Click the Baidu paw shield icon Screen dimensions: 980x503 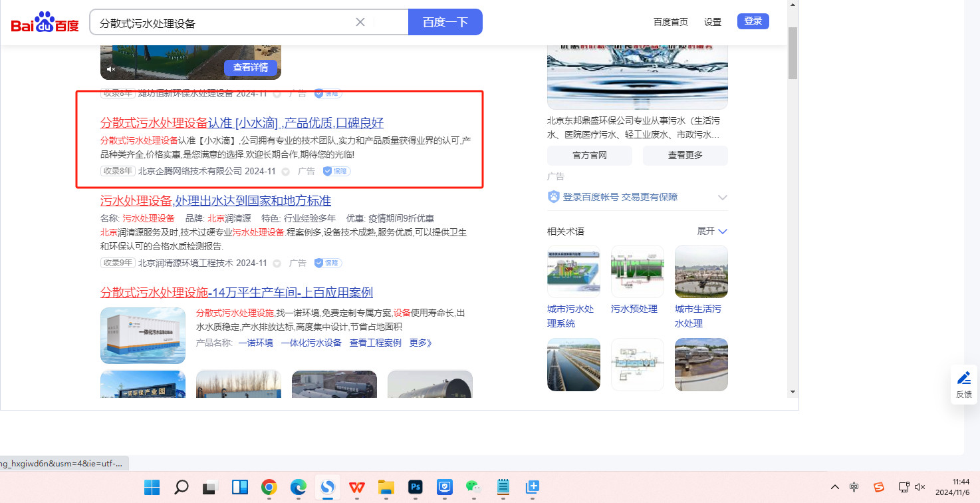coord(554,197)
